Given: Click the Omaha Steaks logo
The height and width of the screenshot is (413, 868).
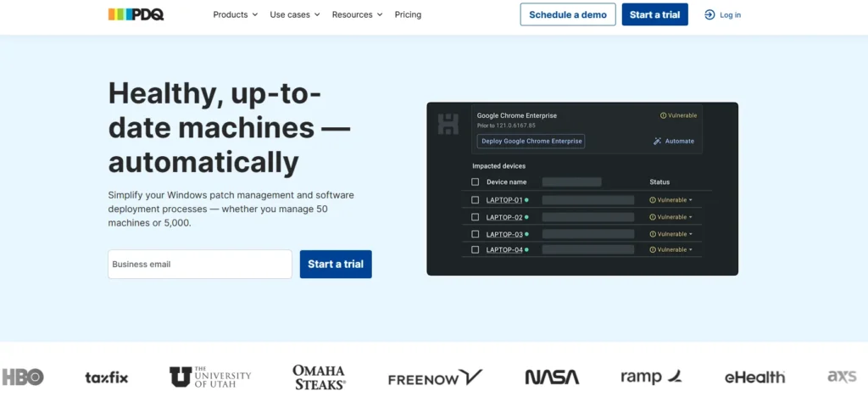Looking at the screenshot, I should (x=319, y=377).
